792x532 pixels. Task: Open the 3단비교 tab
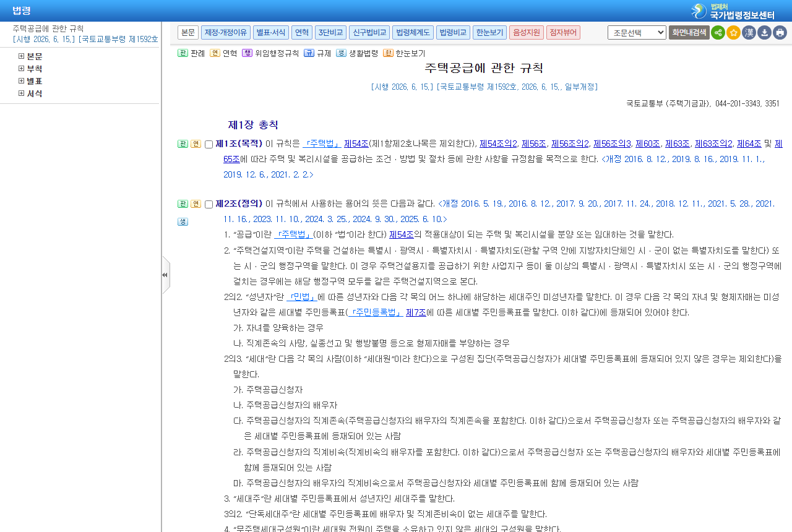point(330,33)
